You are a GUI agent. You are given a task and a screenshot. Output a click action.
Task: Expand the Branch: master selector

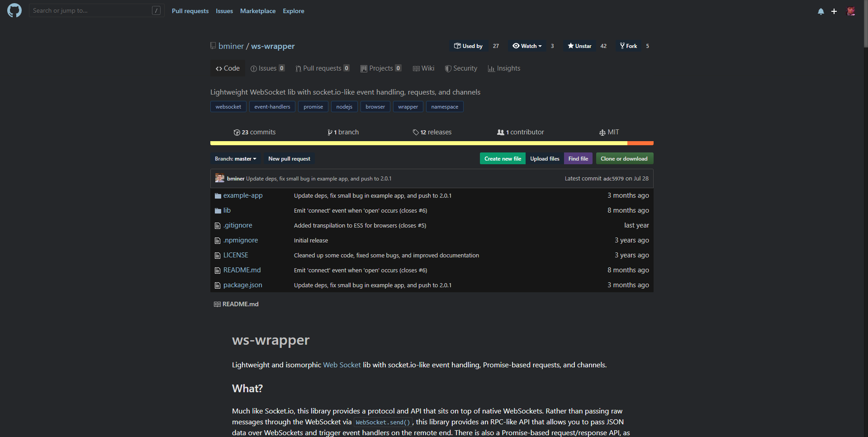tap(235, 158)
